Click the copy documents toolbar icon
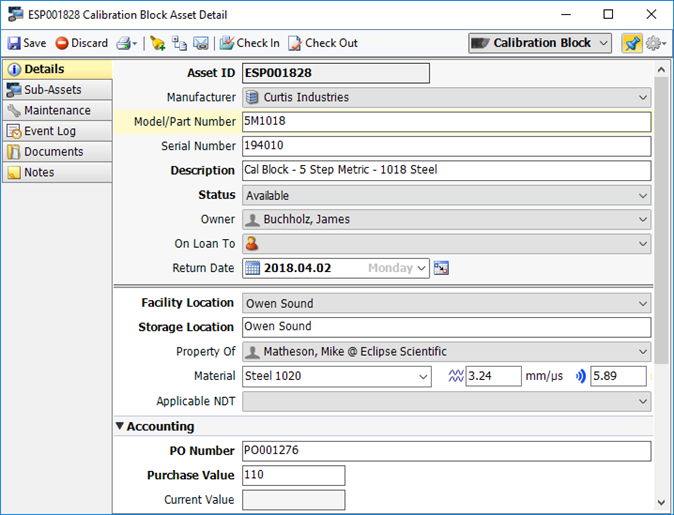 [x=179, y=43]
